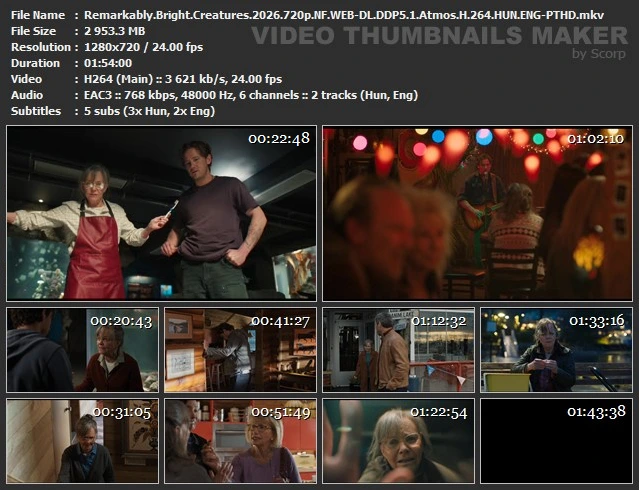Click the 01:33:16 thumbnail

(x=557, y=350)
